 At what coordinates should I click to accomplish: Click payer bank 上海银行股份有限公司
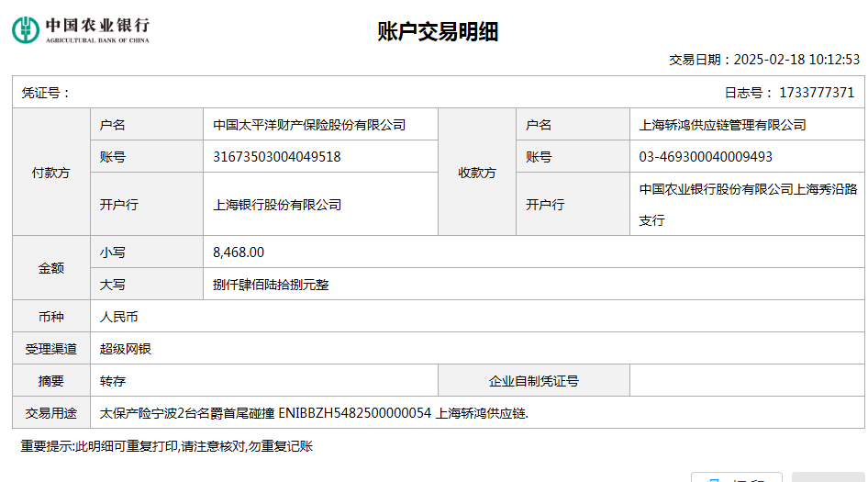pyautogui.click(x=276, y=205)
